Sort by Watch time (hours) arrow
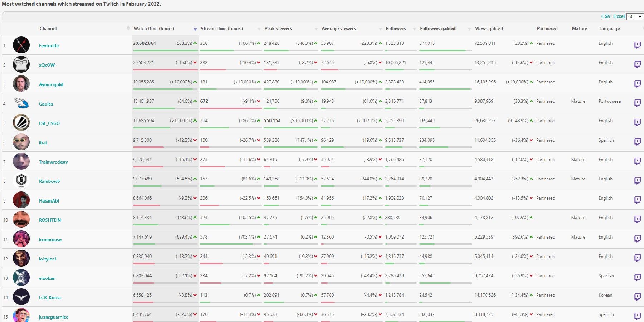Image resolution: width=644 pixels, height=322 pixels. 195,29
